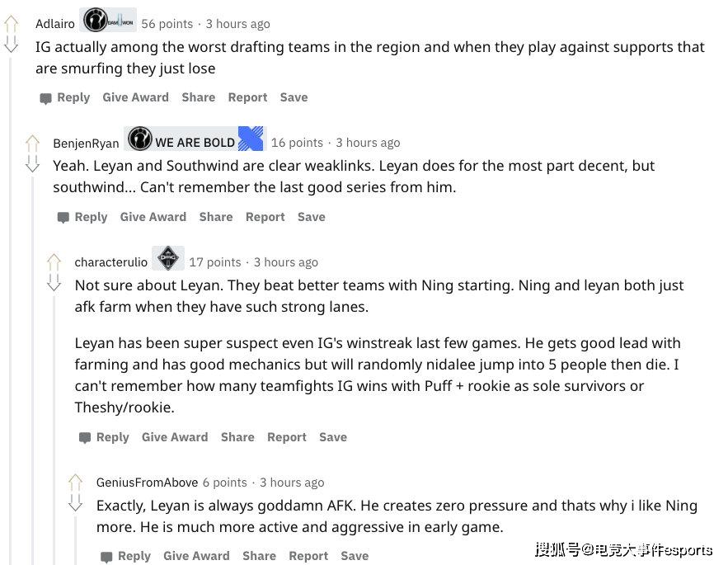Save characterulio's comment
Viewport: 728px width, 565px height.
tap(333, 437)
